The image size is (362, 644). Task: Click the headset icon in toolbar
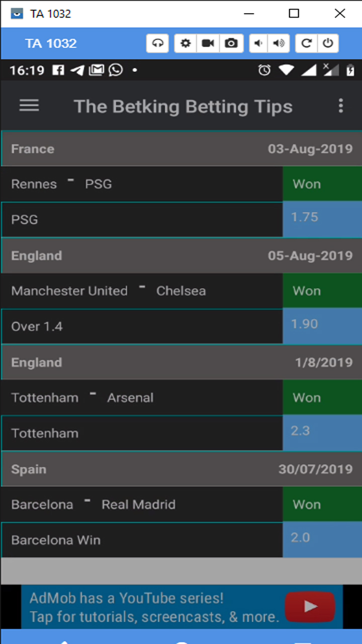(x=158, y=43)
